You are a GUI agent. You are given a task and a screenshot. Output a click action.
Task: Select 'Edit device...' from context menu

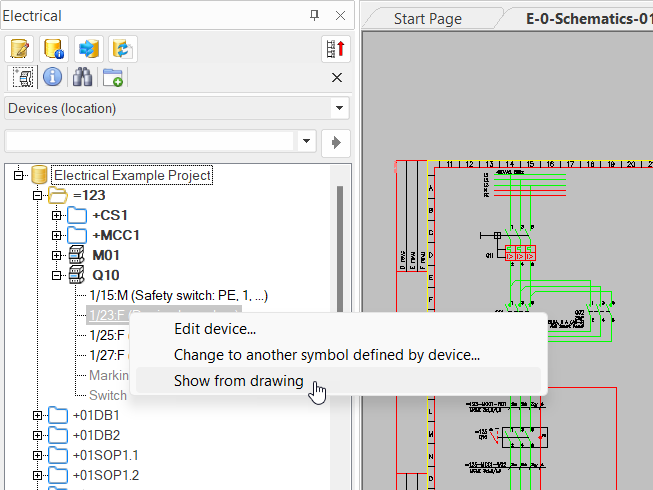tap(215, 328)
